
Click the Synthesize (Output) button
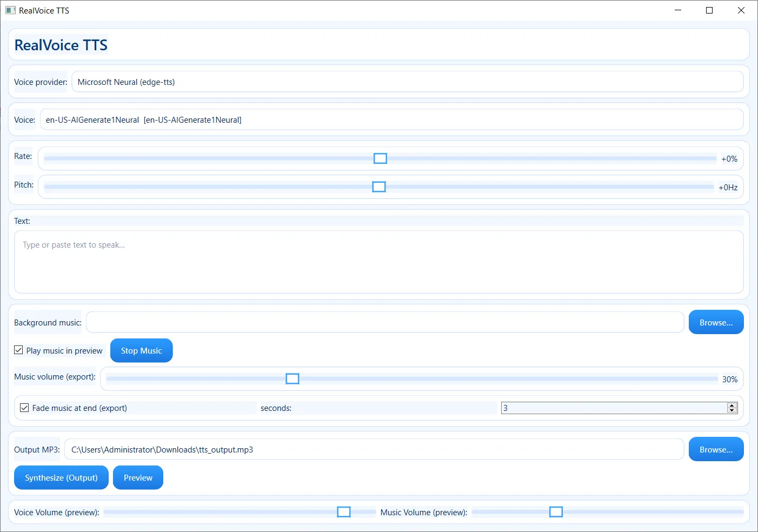[x=61, y=477]
